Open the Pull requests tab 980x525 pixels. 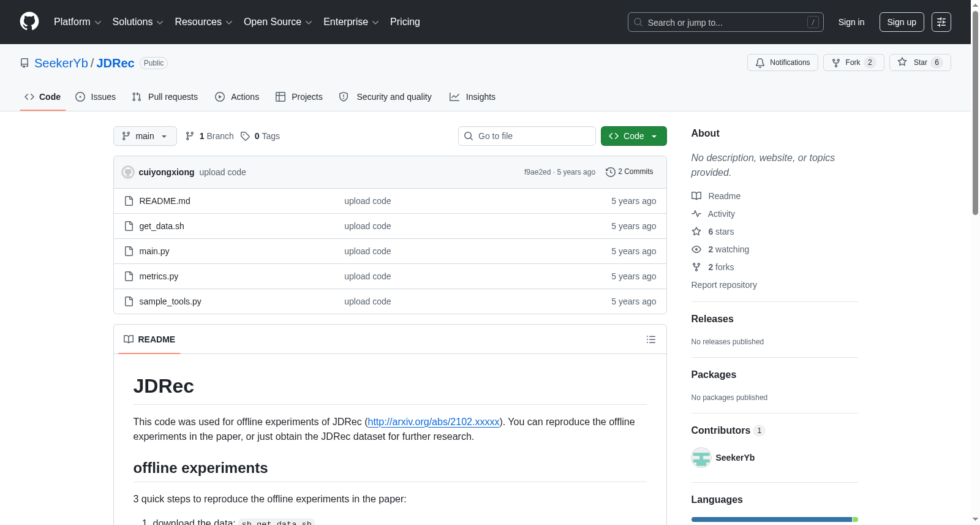click(165, 97)
